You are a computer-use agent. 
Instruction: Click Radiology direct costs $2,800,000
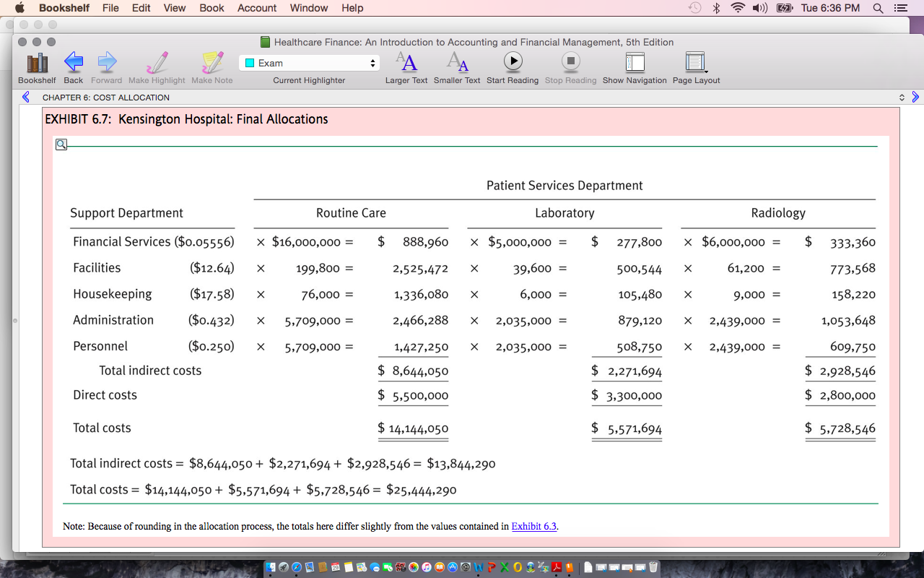840,395
